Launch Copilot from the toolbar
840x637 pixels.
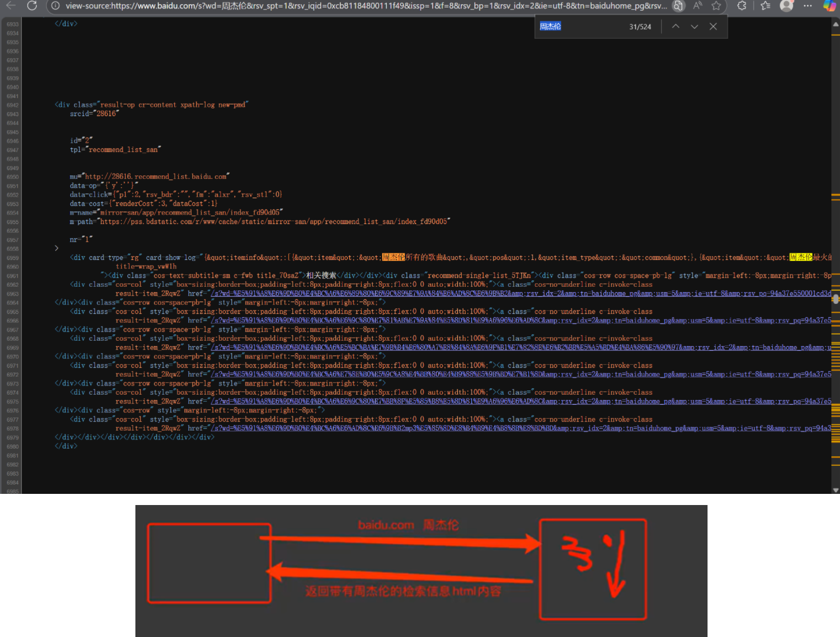pos(829,6)
